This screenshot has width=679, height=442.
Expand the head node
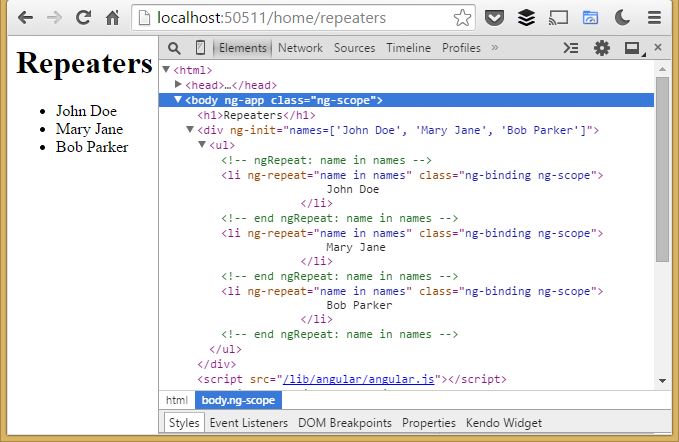[x=178, y=84]
